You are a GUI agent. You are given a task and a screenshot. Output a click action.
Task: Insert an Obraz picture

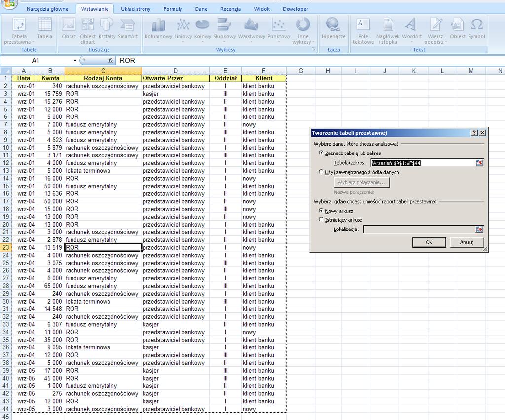pyautogui.click(x=69, y=28)
